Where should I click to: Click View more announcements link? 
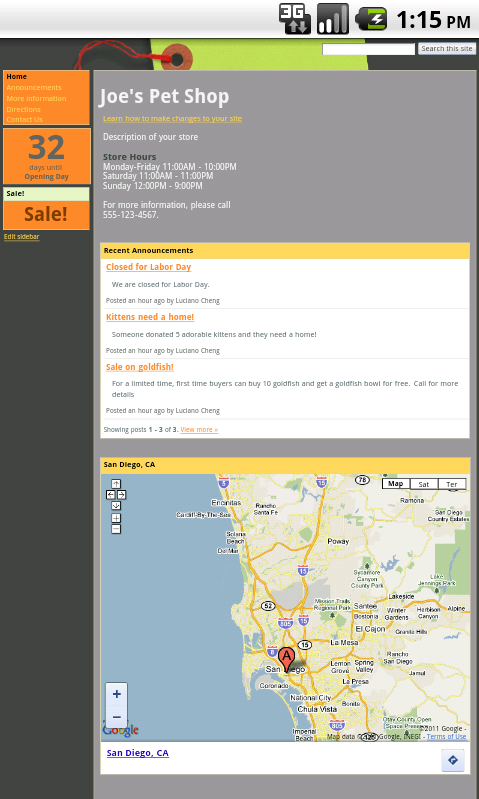199,430
